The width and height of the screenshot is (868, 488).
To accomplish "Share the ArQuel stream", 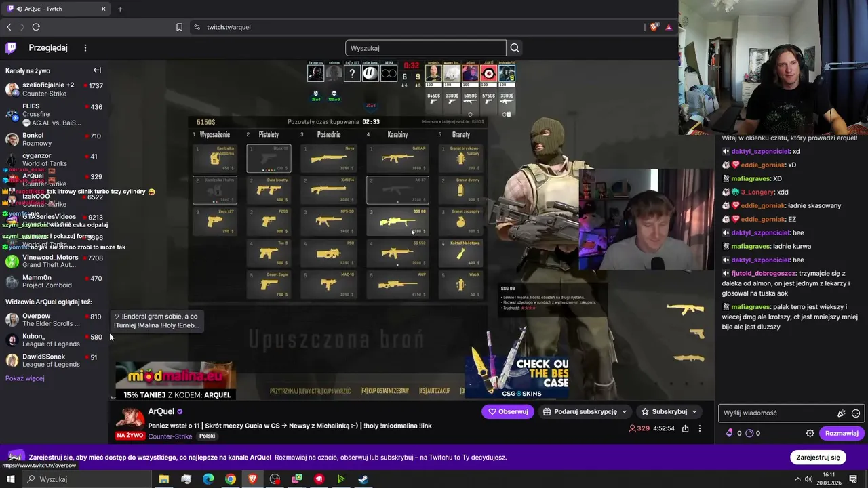I will (686, 428).
